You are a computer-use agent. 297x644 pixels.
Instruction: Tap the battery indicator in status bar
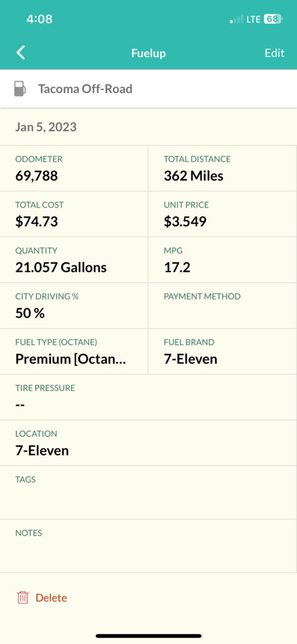pos(273,19)
